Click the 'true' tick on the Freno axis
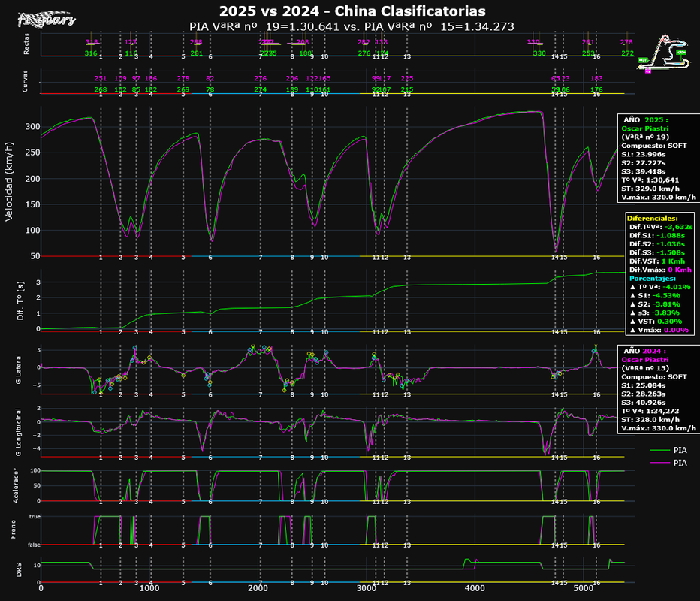Image resolution: width=700 pixels, height=601 pixels. point(35,517)
